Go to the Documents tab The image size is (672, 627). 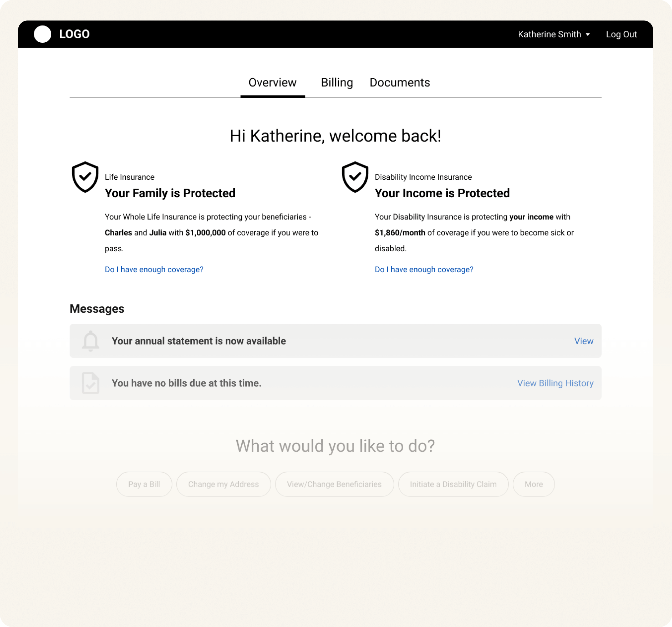pyautogui.click(x=400, y=83)
